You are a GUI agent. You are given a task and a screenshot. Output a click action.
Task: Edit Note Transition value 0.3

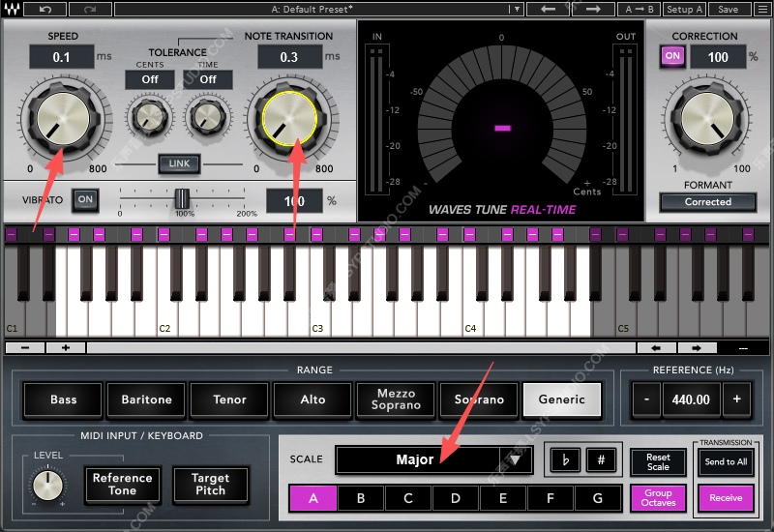tap(289, 57)
